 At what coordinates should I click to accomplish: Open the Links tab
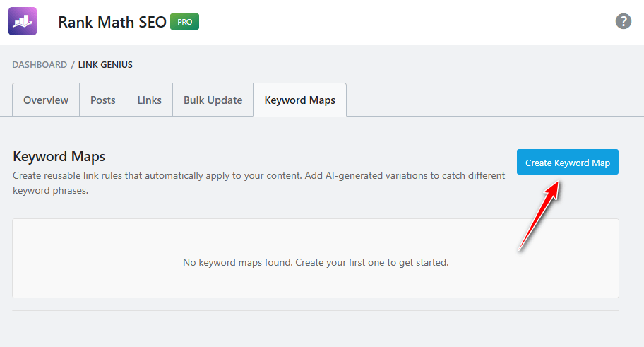[150, 100]
